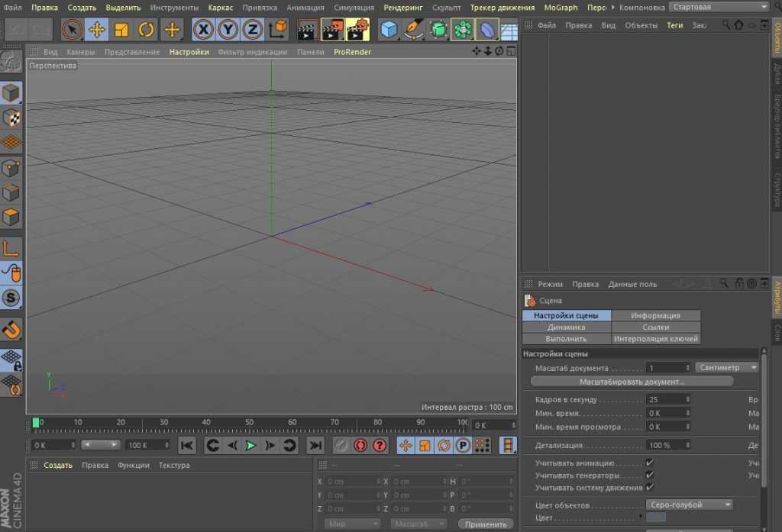Select the Move tool in top toolbar
This screenshot has width=782, height=532.
pyautogui.click(x=96, y=30)
